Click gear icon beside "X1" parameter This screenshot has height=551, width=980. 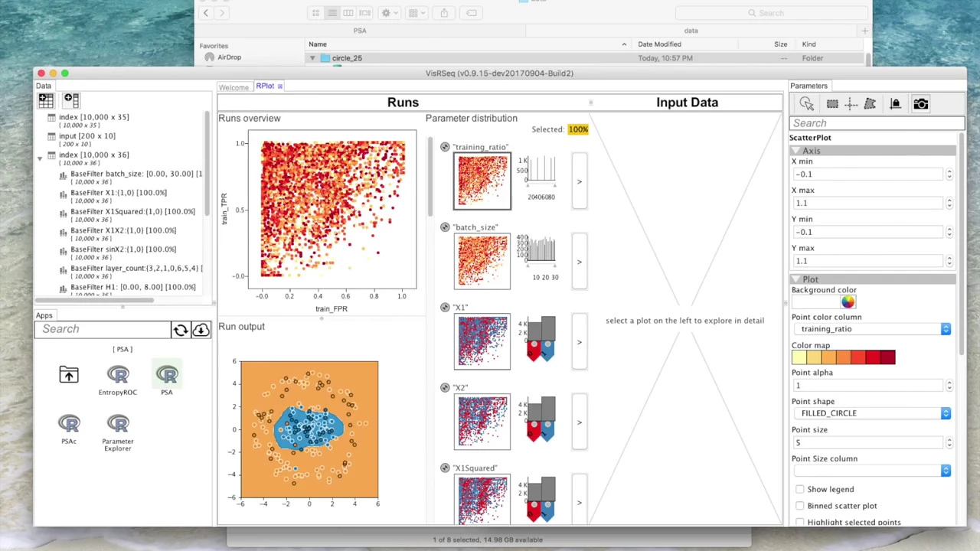tap(445, 308)
